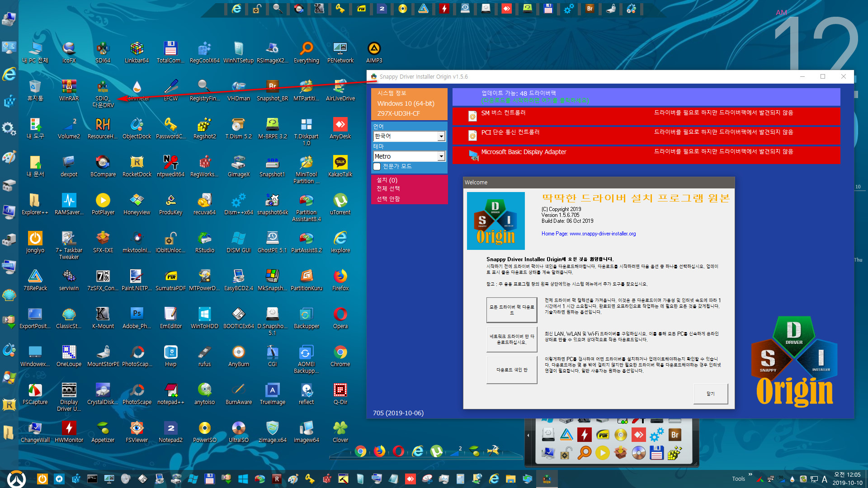868x488 pixels.
Task: Click the UltraISO desktop icon
Action: tap(238, 432)
